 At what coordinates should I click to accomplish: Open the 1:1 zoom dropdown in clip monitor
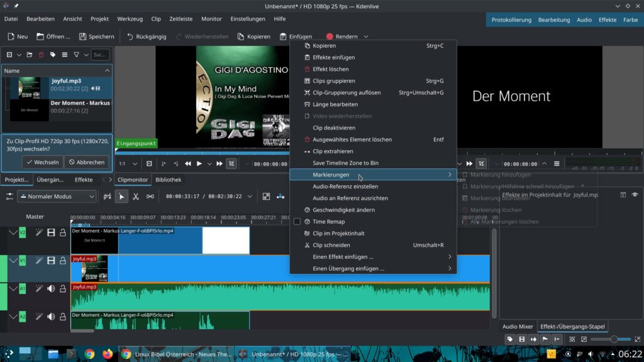[x=128, y=164]
